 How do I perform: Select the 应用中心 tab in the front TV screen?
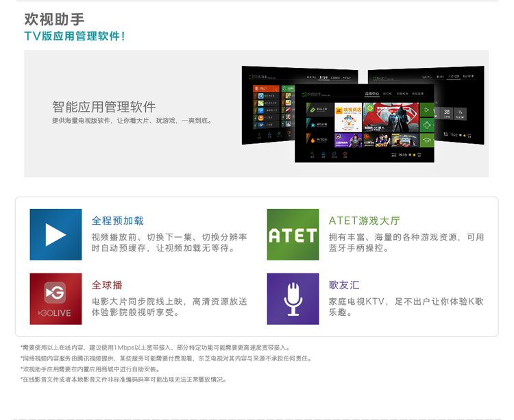[x=371, y=94]
